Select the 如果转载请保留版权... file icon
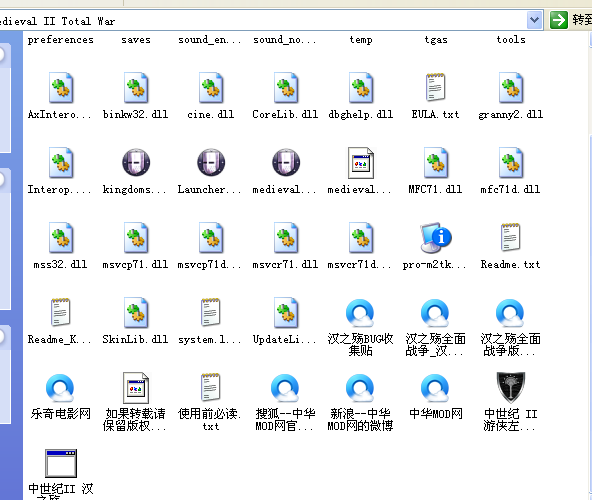Viewport: 592px width, 500px height. 136,388
